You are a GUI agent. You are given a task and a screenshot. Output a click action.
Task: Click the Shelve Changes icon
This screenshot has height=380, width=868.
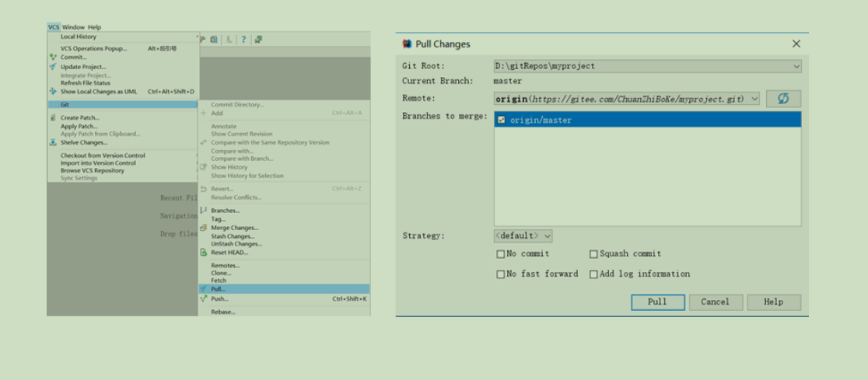pyautogui.click(x=53, y=142)
